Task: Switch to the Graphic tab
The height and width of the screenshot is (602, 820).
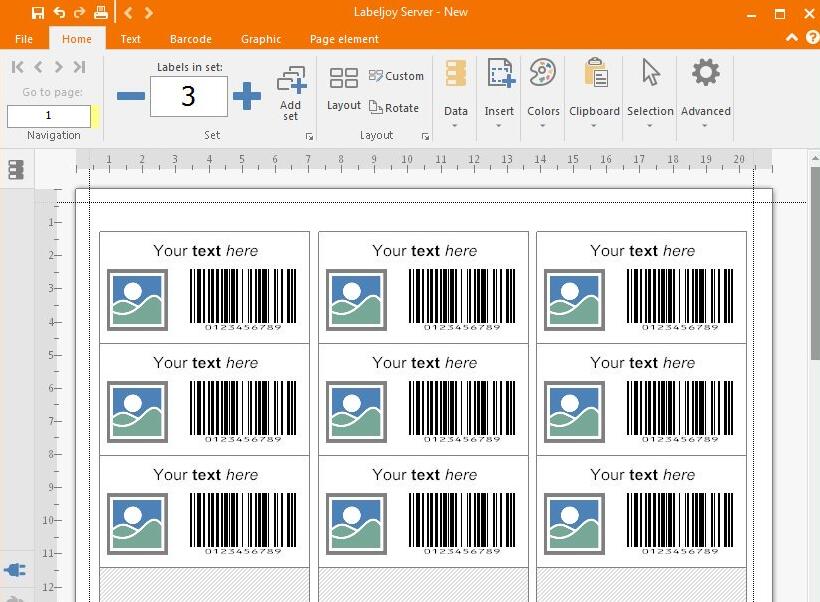Action: point(260,39)
